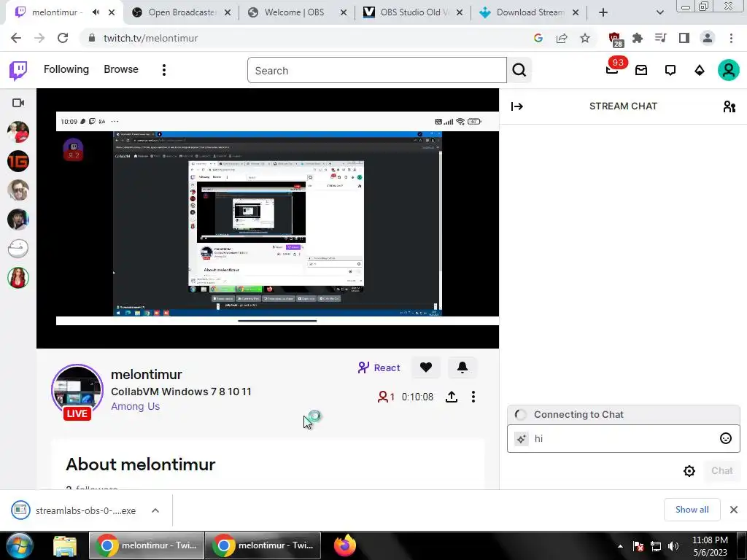Click the share upload icon
747x560 pixels.
point(451,397)
